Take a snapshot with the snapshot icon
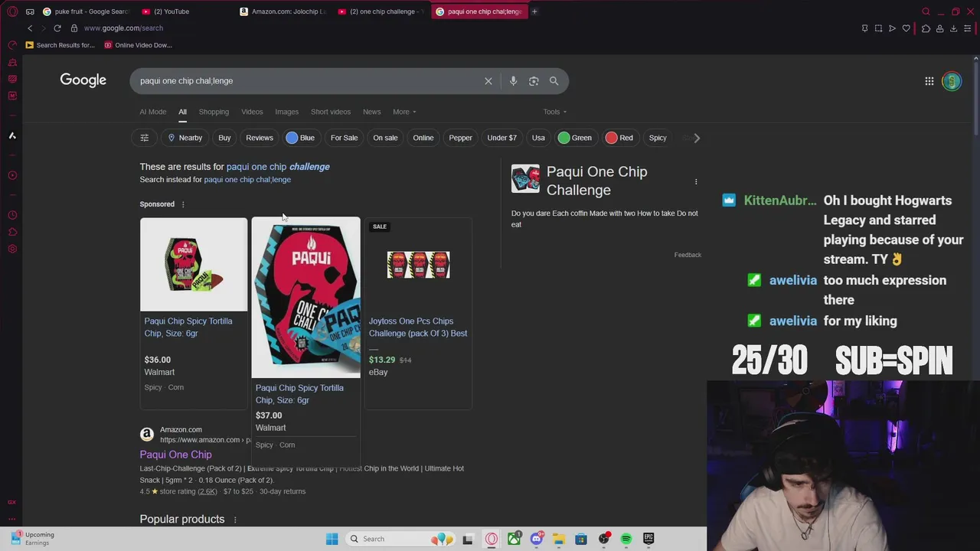 pos(878,28)
